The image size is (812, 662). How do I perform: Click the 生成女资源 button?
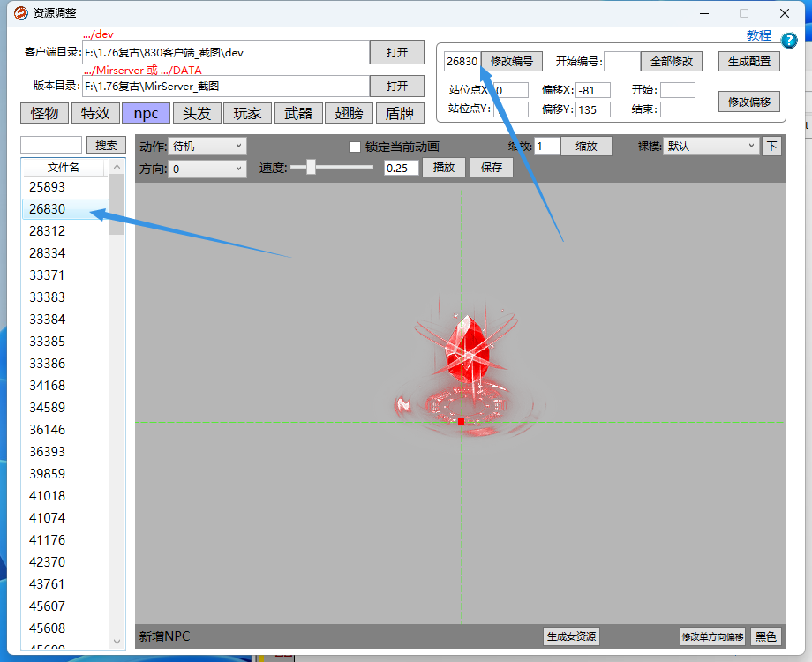[x=571, y=636]
